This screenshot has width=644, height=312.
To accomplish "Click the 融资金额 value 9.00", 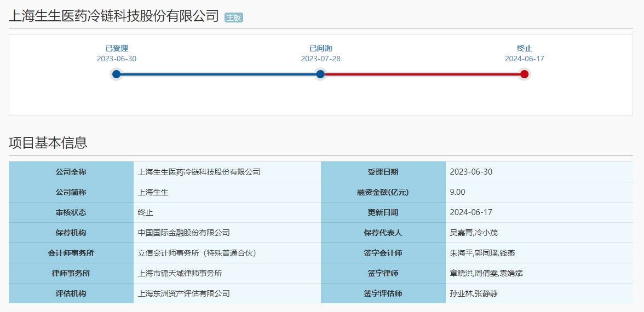I will 457,192.
